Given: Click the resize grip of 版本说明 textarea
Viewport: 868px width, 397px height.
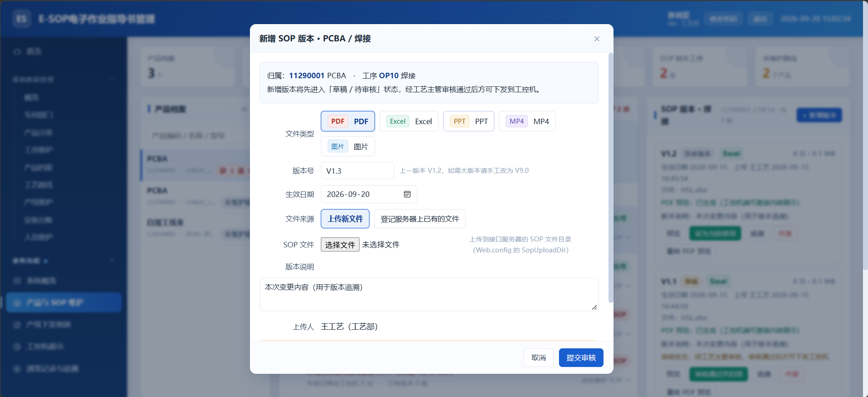Looking at the screenshot, I should click(x=594, y=307).
